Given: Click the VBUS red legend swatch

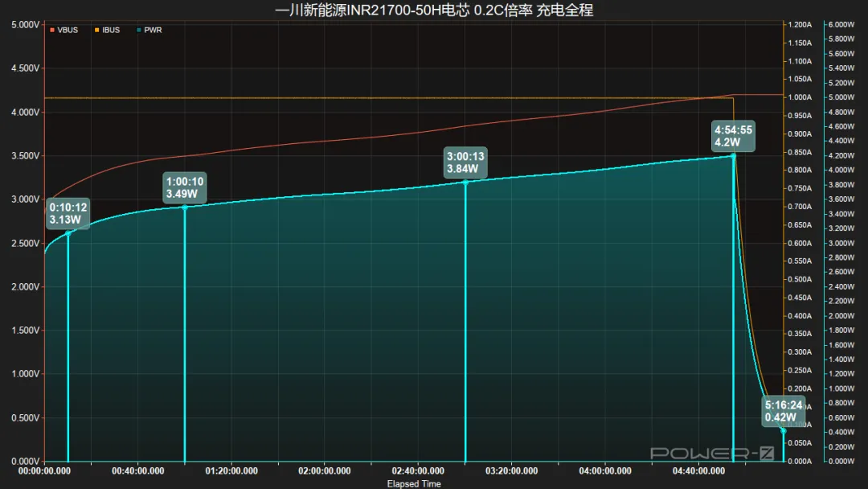Looking at the screenshot, I should click(52, 30).
